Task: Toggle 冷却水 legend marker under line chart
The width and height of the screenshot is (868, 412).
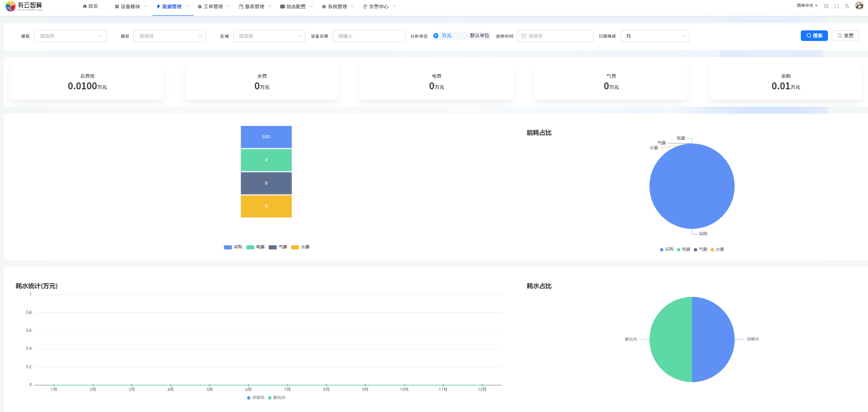Action: coord(249,398)
